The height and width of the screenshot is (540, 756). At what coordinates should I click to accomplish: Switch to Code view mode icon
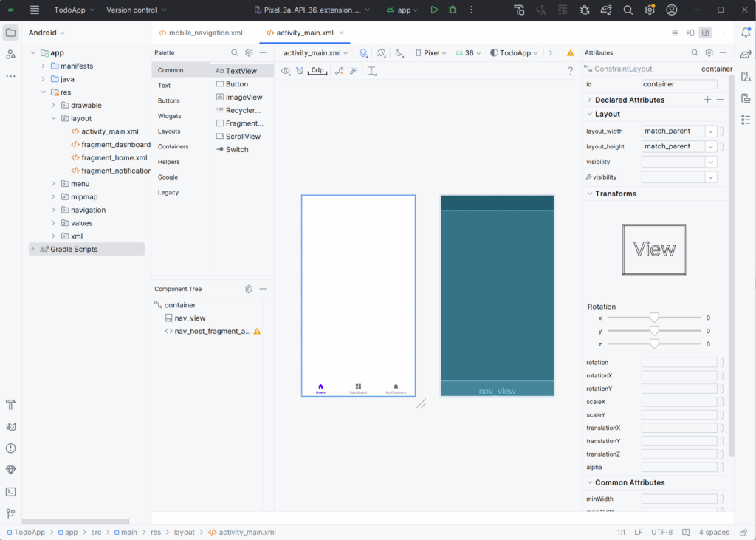675,33
